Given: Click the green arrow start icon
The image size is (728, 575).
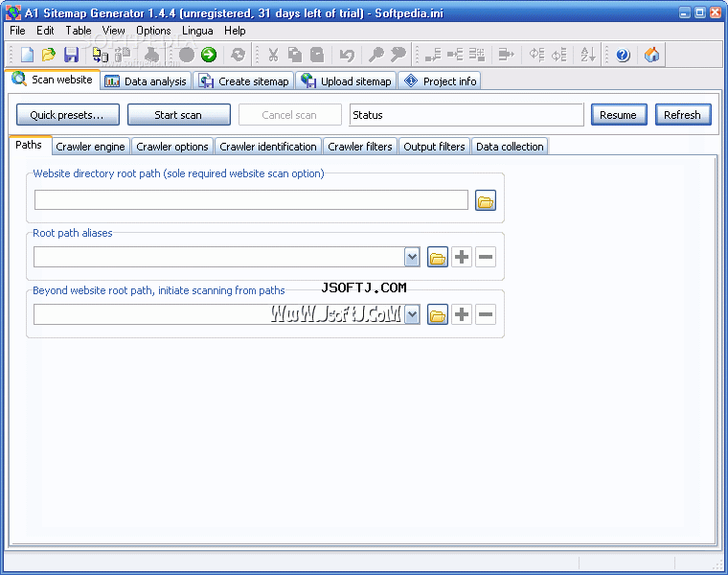Looking at the screenshot, I should (x=209, y=55).
